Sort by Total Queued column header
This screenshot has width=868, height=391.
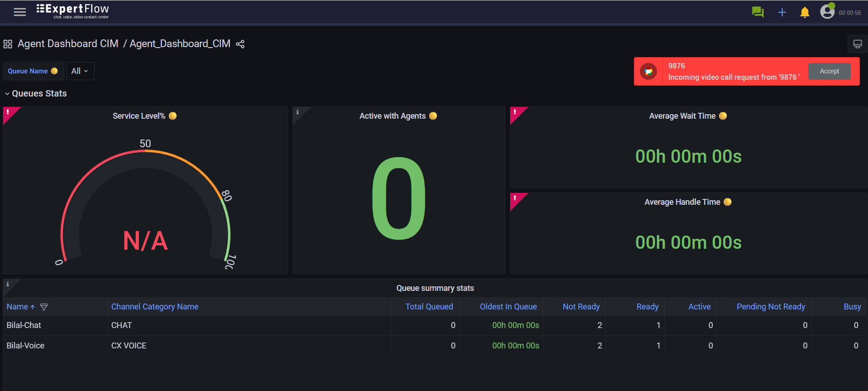pyautogui.click(x=429, y=307)
